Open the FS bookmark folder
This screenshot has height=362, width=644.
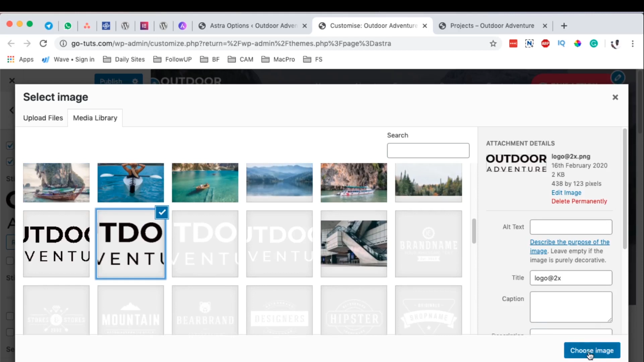tap(313, 59)
